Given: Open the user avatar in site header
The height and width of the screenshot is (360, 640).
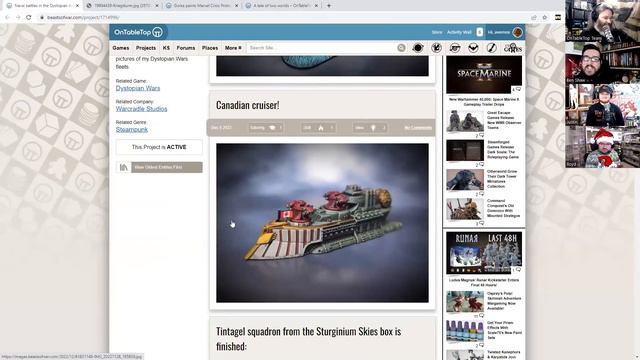Looking at the screenshot, I should pyautogui.click(x=517, y=32).
